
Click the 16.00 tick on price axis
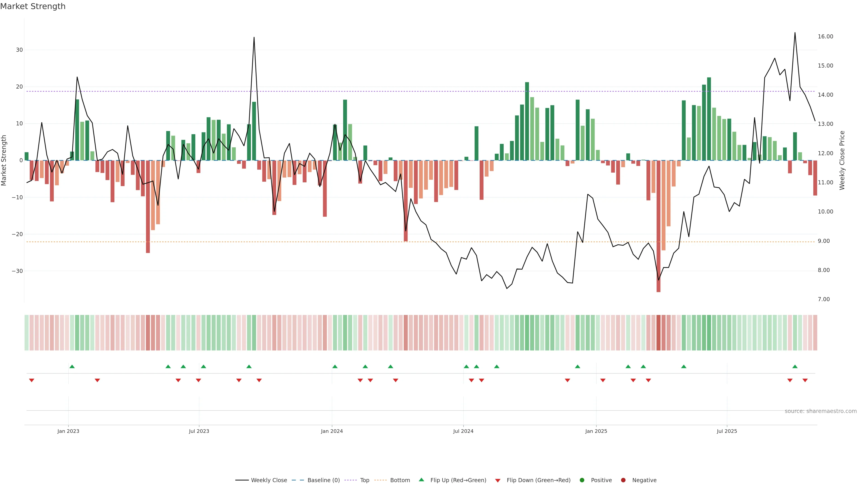coord(825,36)
